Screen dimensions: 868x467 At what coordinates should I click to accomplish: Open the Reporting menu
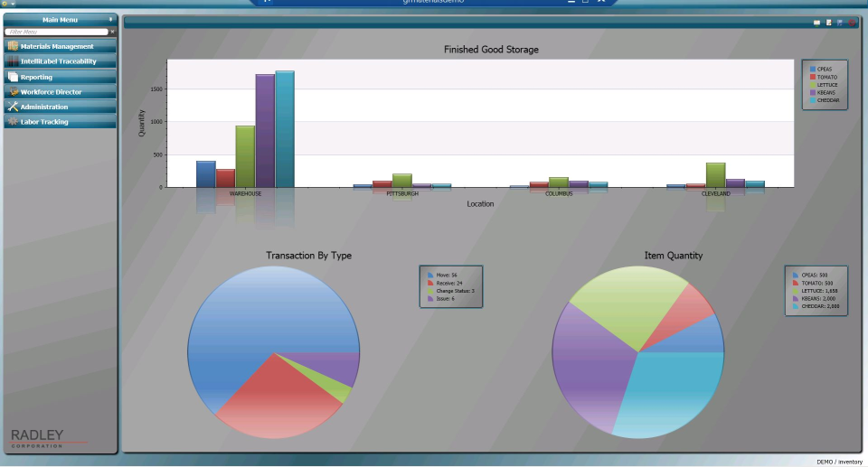click(x=61, y=77)
